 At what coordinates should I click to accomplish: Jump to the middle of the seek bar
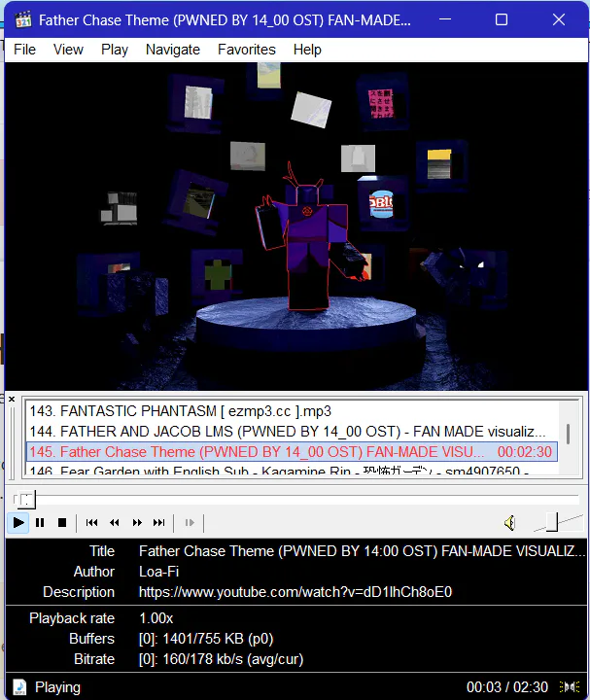[296, 500]
